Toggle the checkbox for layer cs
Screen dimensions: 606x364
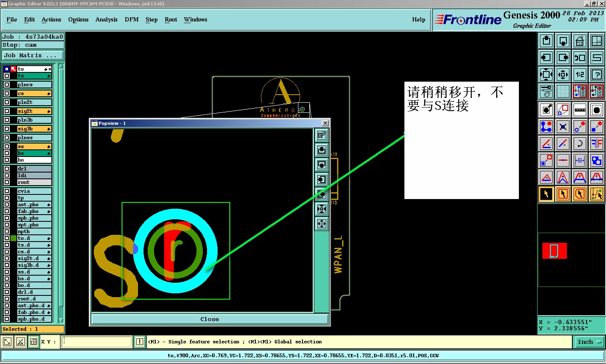point(7,93)
